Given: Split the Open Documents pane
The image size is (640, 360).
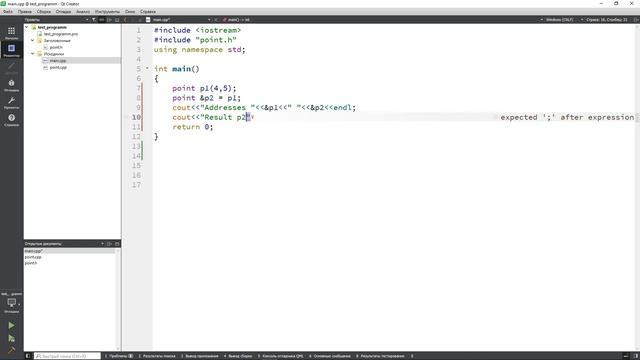Looking at the screenshot, I should (x=109, y=244).
